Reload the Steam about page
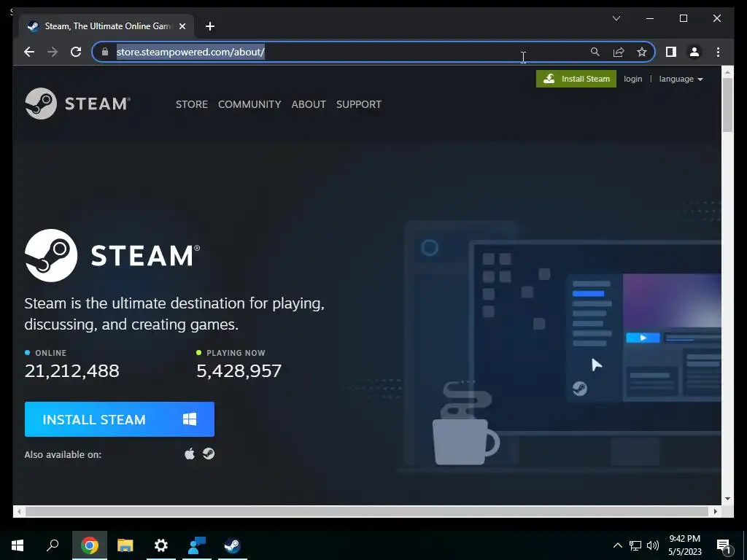Screen dimensions: 747x560 click(76, 52)
